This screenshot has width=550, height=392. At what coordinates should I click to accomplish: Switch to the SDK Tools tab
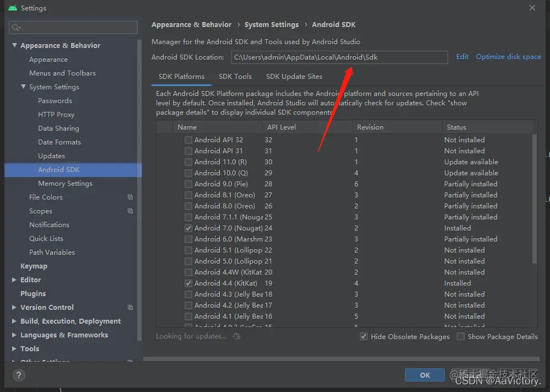pyautogui.click(x=235, y=77)
